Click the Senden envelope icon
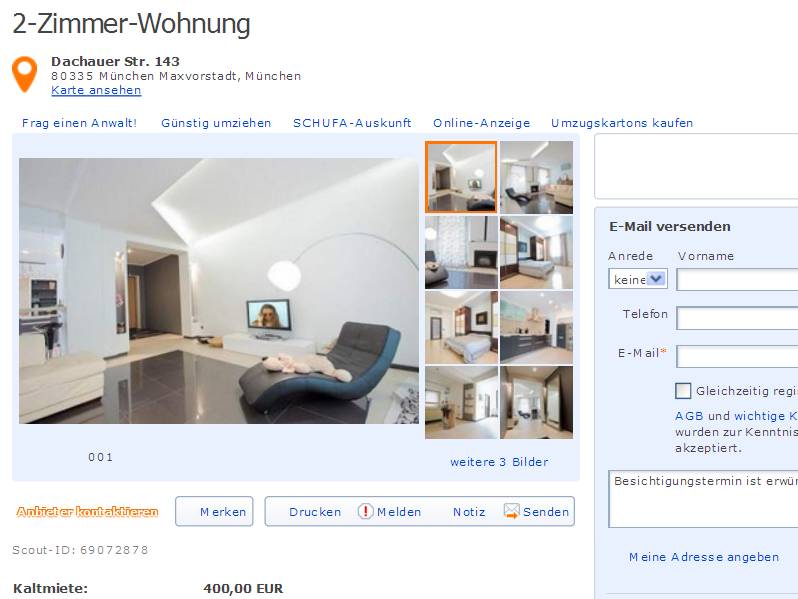 tap(511, 511)
